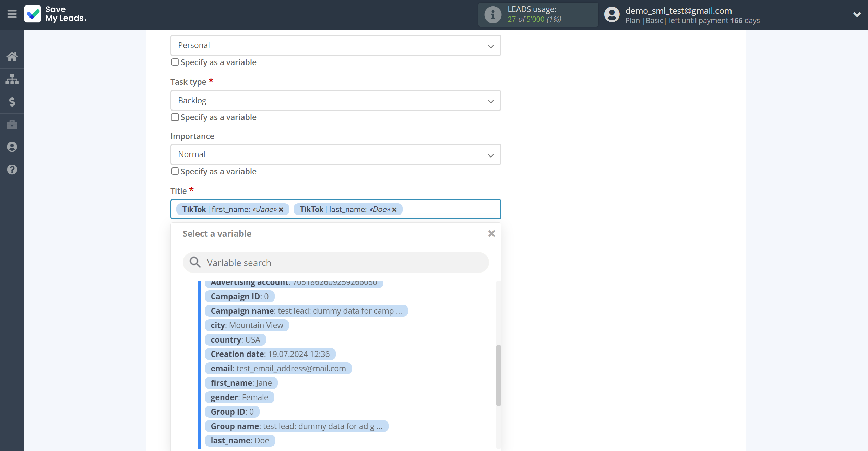Open the hamburger menu
Screen dimensions: 868x451
12,14
